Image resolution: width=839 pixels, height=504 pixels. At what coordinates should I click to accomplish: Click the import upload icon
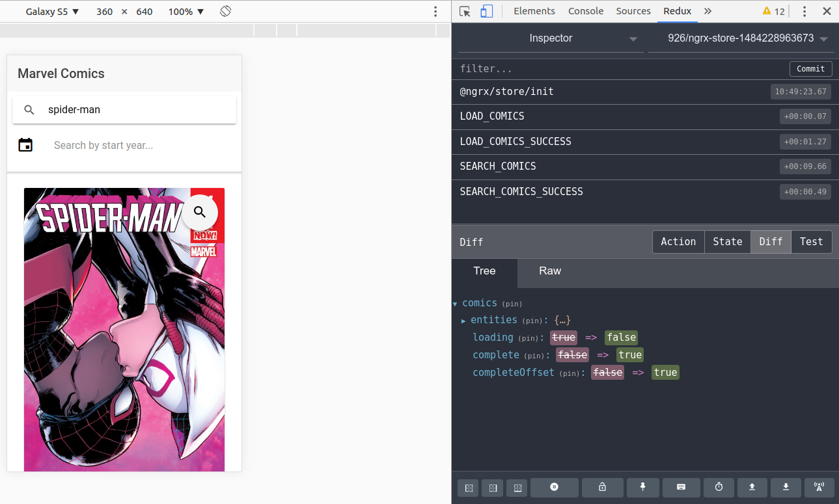[x=752, y=487]
